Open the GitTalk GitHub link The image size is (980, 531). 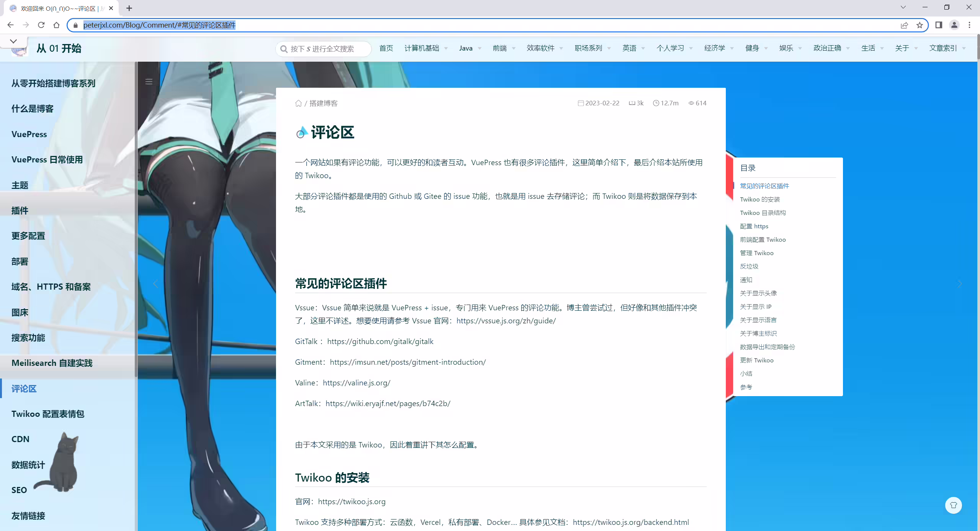pyautogui.click(x=380, y=341)
